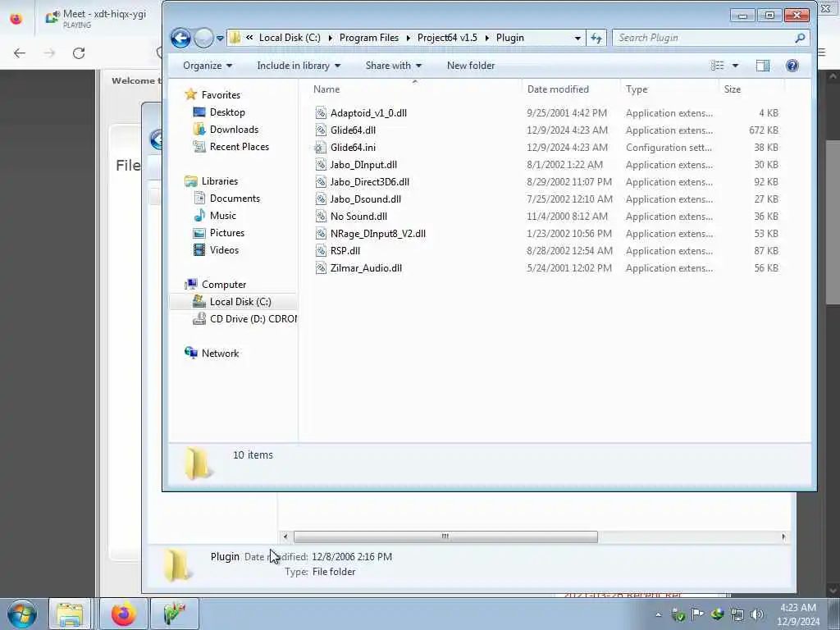Sort by Size column header
Image resolution: width=840 pixels, height=630 pixels.
pos(751,89)
